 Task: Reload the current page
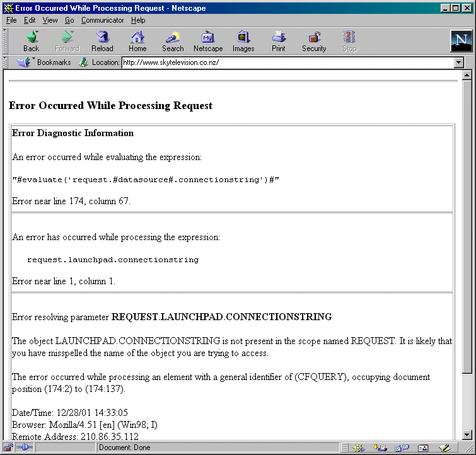pyautogui.click(x=102, y=41)
